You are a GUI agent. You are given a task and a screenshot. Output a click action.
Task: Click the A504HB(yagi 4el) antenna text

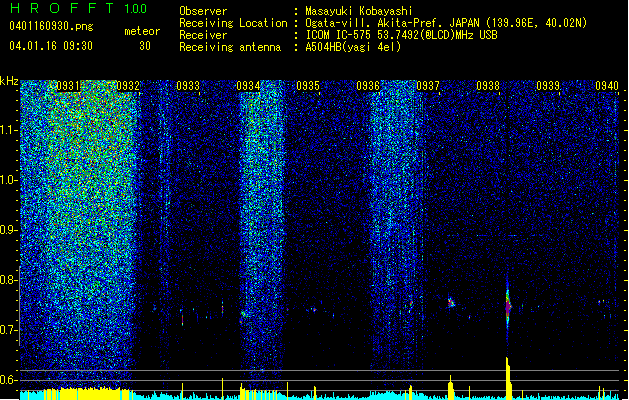(x=353, y=47)
